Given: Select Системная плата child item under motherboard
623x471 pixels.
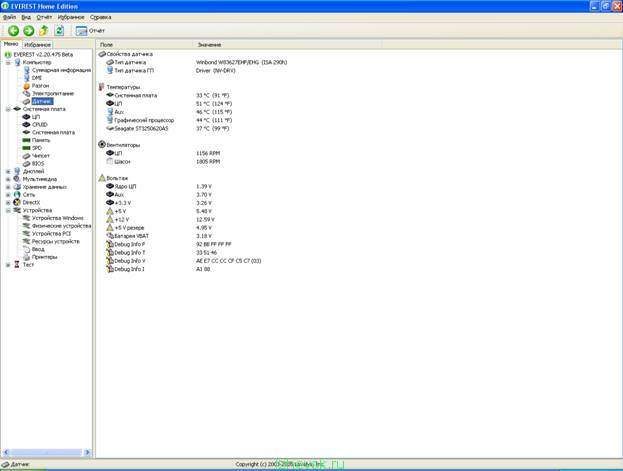Looking at the screenshot, I should coord(53,132).
